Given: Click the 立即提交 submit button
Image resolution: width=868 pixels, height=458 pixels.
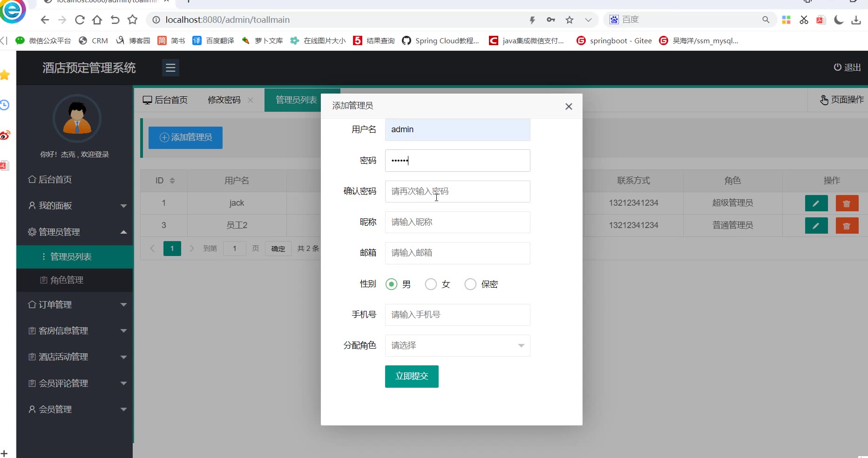Looking at the screenshot, I should click(x=412, y=377).
